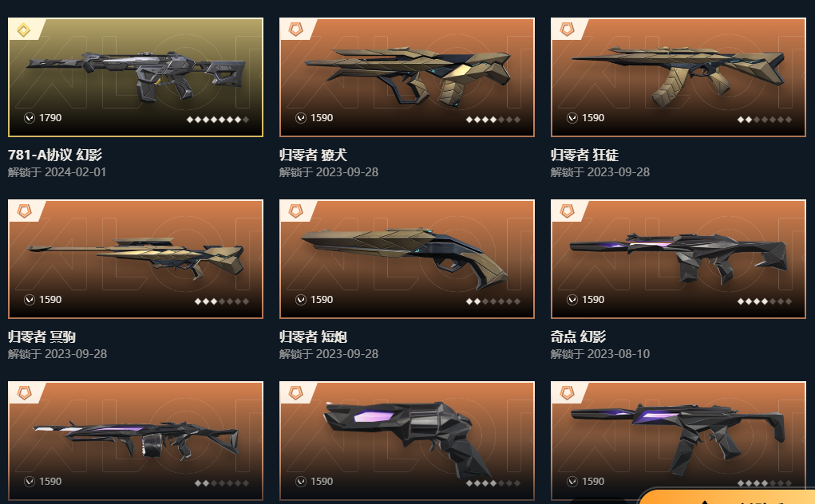Click VP coin icon on 归零者 短炮 card
This screenshot has width=815, height=504.
(x=301, y=300)
